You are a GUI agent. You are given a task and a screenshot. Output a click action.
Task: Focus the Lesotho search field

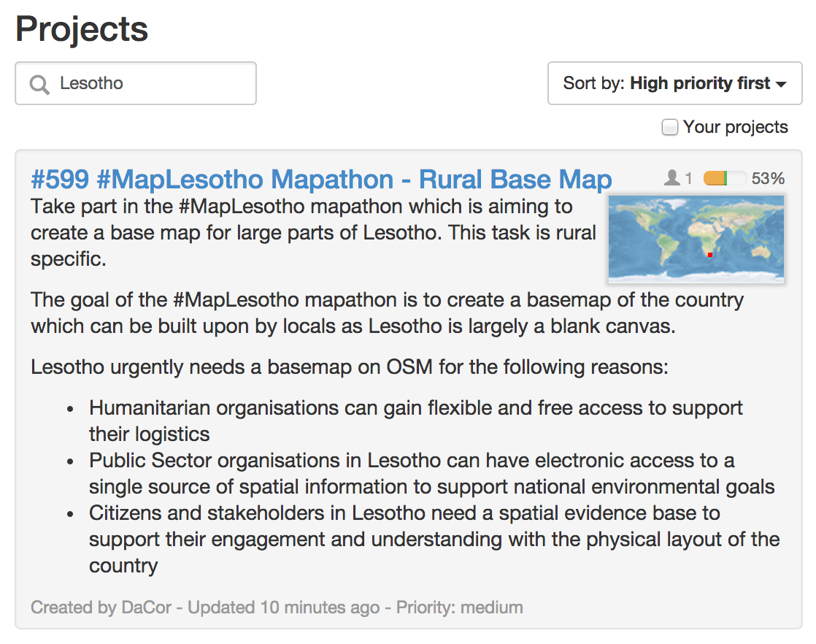click(136, 83)
